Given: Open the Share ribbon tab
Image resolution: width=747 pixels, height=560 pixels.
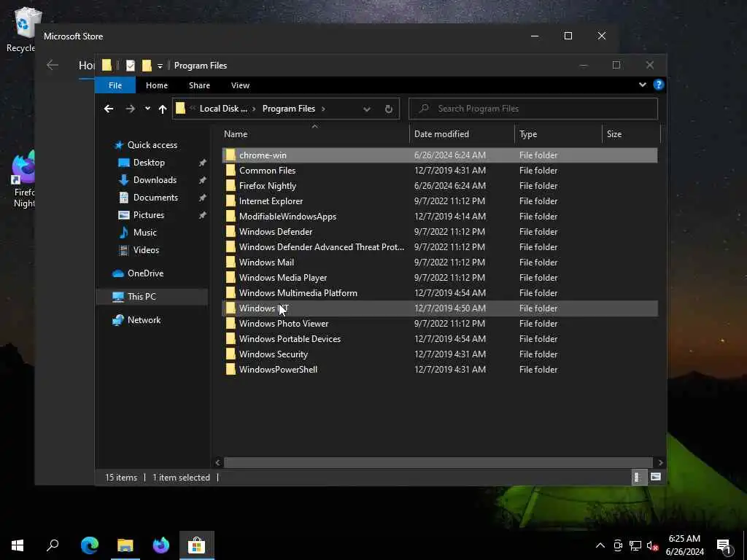Looking at the screenshot, I should point(199,85).
